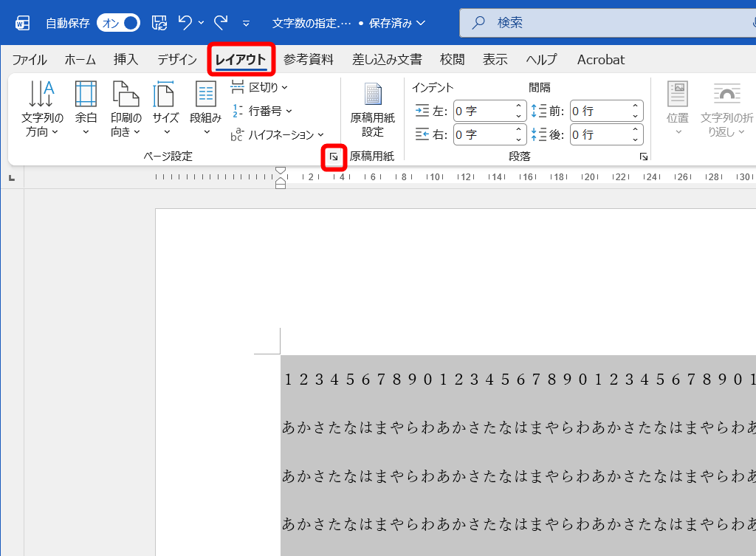Click the first-line indent marker on ruler

click(x=280, y=171)
